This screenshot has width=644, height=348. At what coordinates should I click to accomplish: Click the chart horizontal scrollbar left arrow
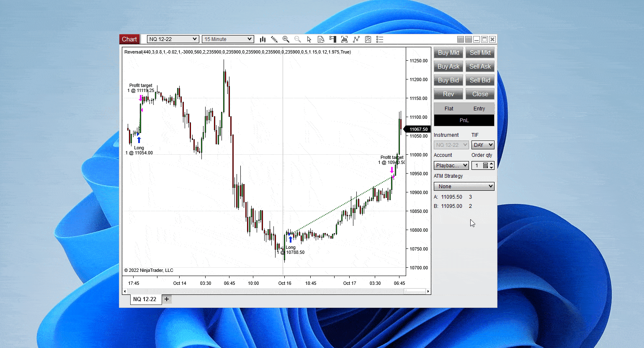(x=125, y=291)
